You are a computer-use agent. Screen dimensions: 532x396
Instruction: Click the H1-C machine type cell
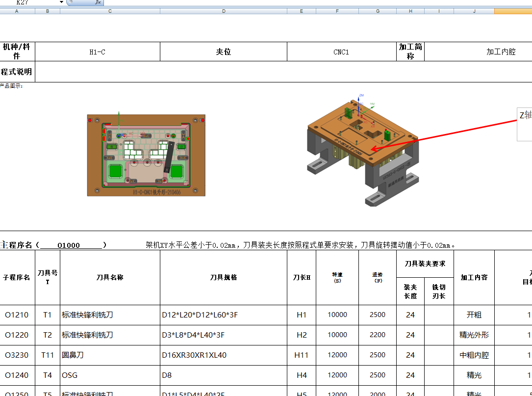98,51
